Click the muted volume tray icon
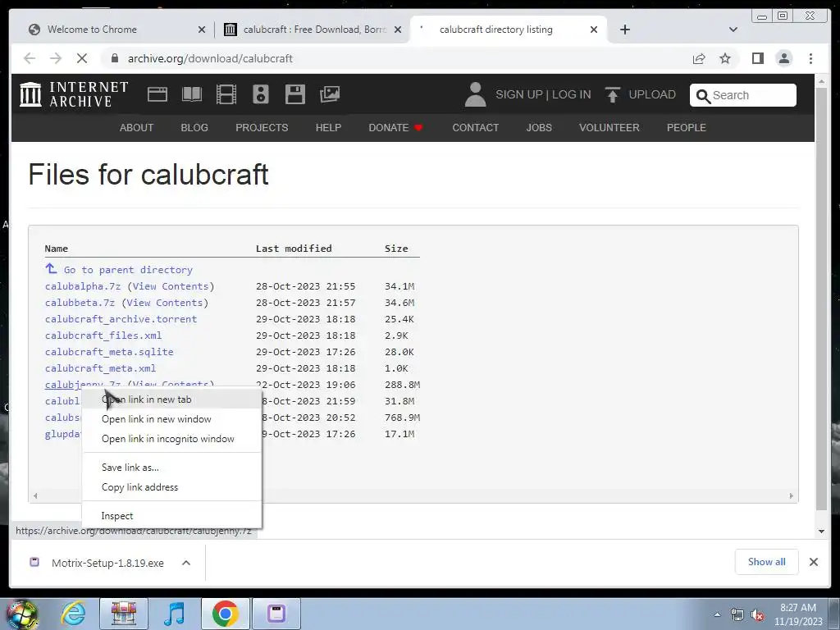 pos(757,614)
